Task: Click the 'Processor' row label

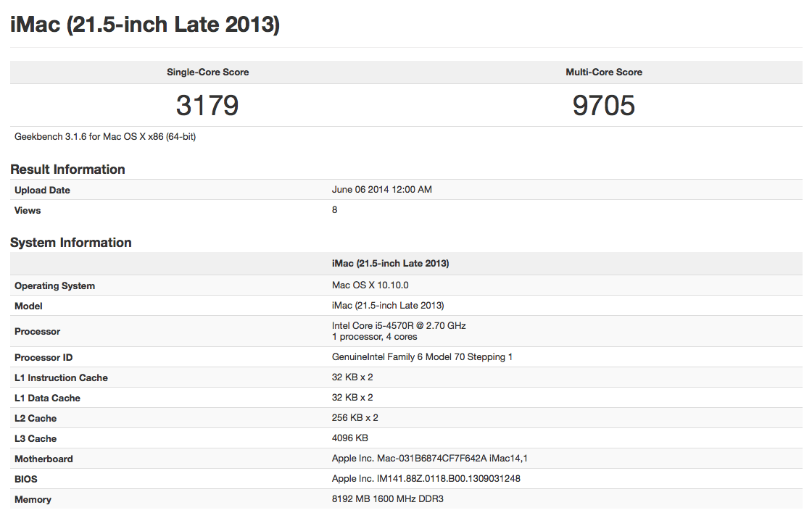Action: click(x=37, y=331)
